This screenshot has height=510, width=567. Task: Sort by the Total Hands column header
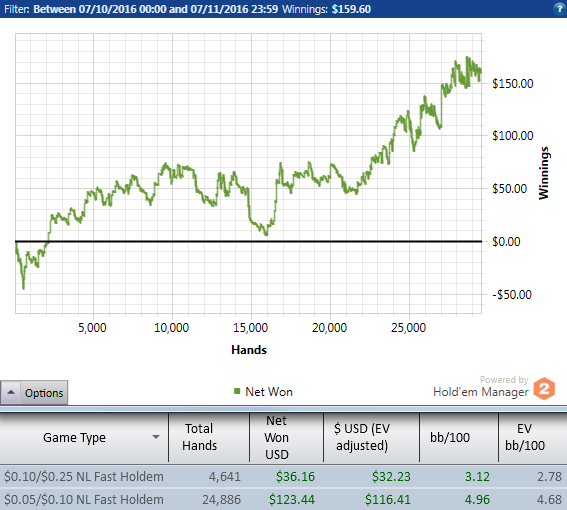209,438
